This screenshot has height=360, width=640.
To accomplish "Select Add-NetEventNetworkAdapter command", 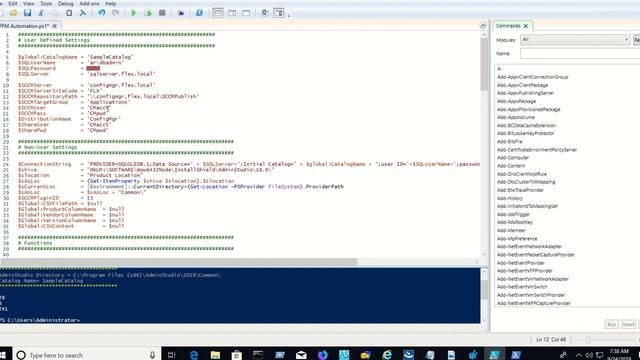I will point(529,247).
